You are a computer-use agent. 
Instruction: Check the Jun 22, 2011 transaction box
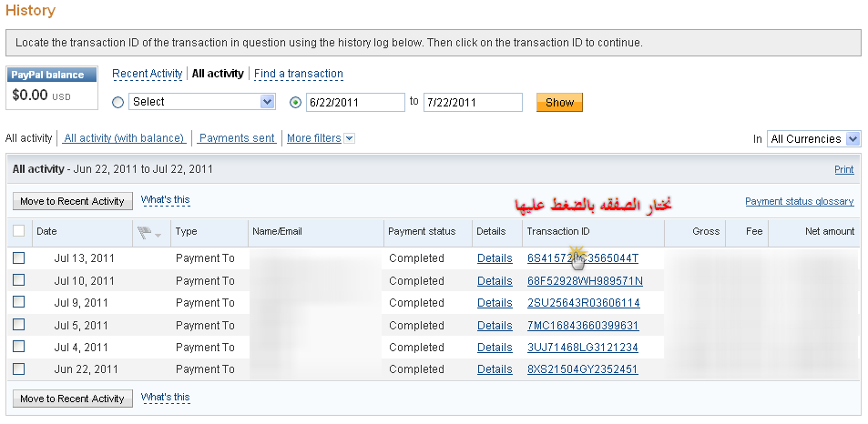(19, 368)
